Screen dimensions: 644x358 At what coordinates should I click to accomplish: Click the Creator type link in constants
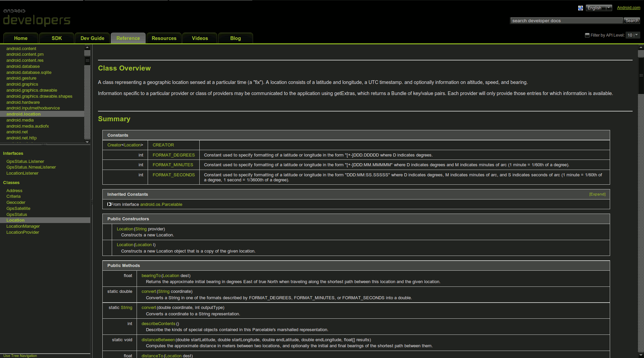[114, 145]
